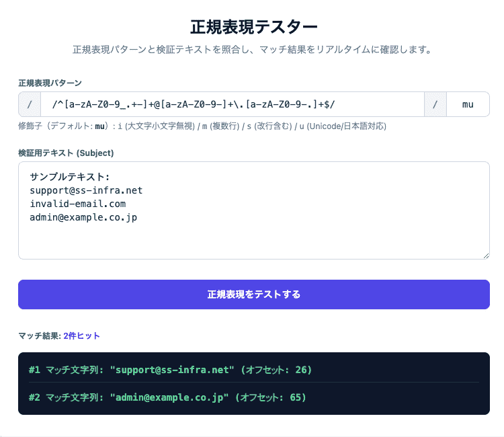Click the 正規表現テスター page heading
Screen dimensions: 504x437
pyautogui.click(x=254, y=27)
